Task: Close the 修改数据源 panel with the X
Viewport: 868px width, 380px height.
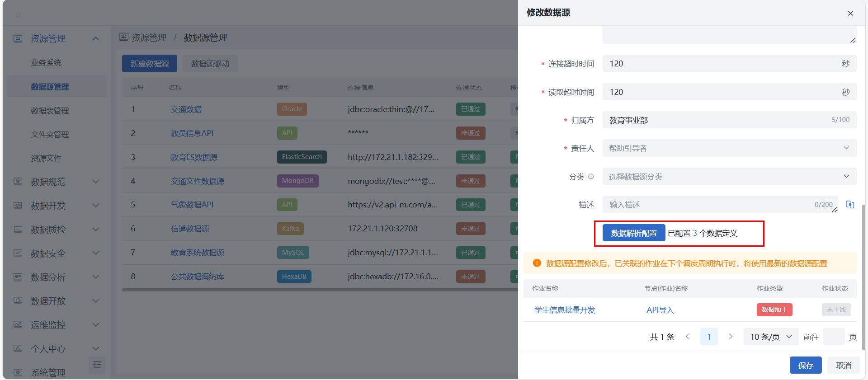Action: pos(850,13)
